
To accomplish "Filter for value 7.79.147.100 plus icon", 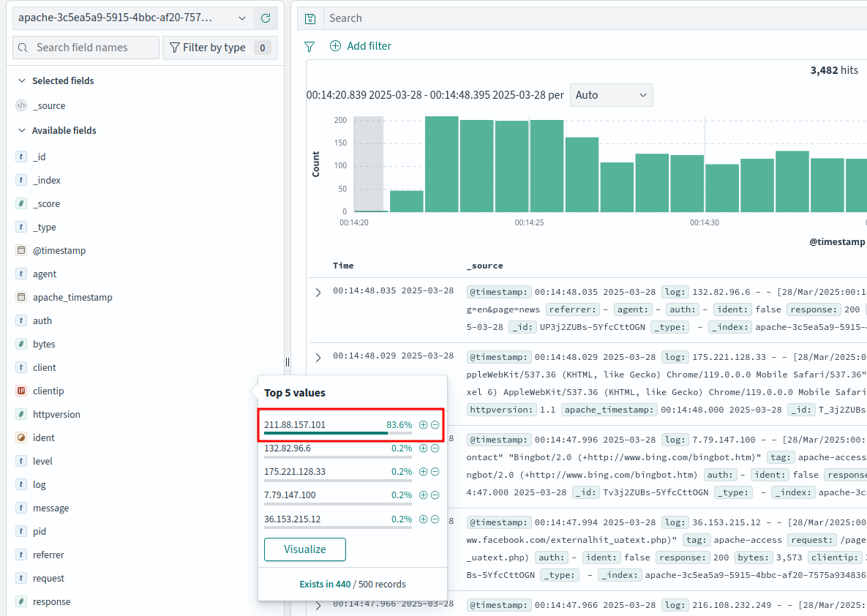I will point(423,495).
